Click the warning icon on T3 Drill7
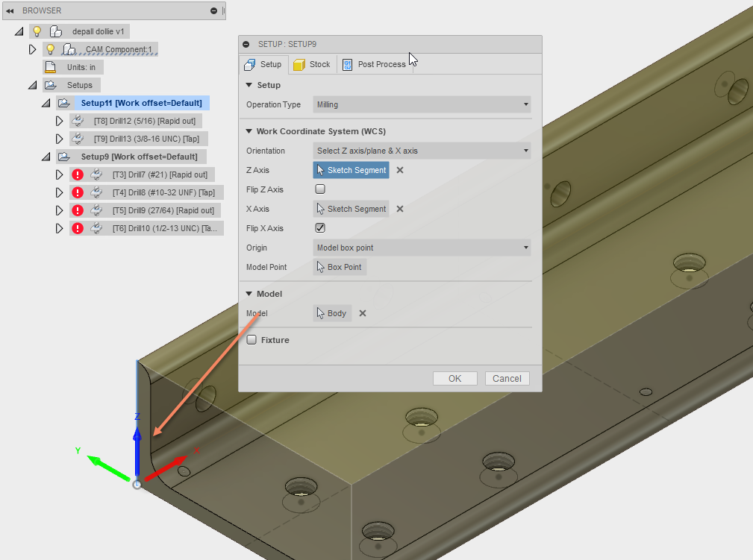The image size is (753, 560). pos(79,174)
